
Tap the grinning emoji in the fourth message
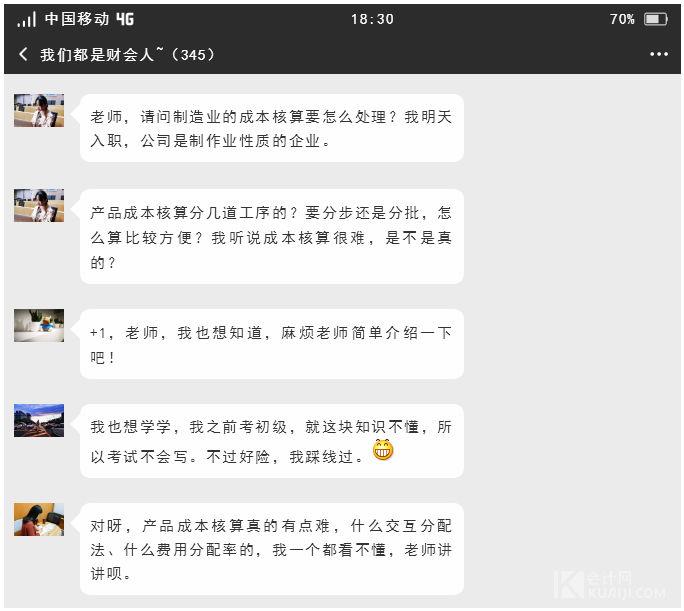click(383, 450)
